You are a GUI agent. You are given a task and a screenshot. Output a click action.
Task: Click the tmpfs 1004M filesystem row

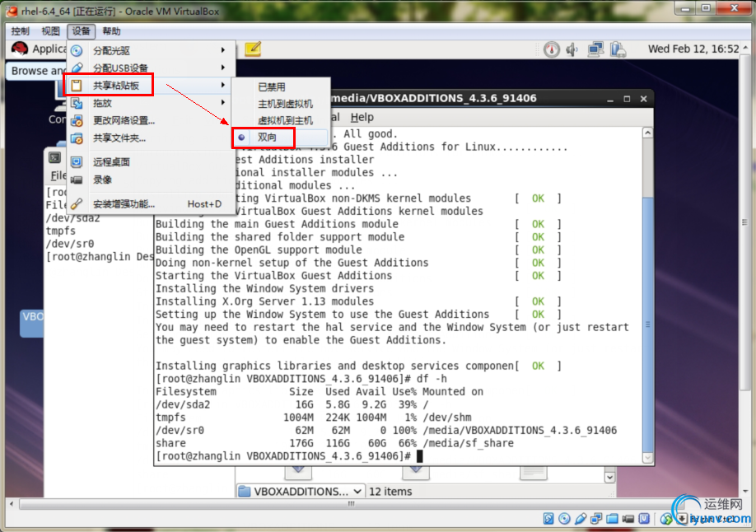314,418
